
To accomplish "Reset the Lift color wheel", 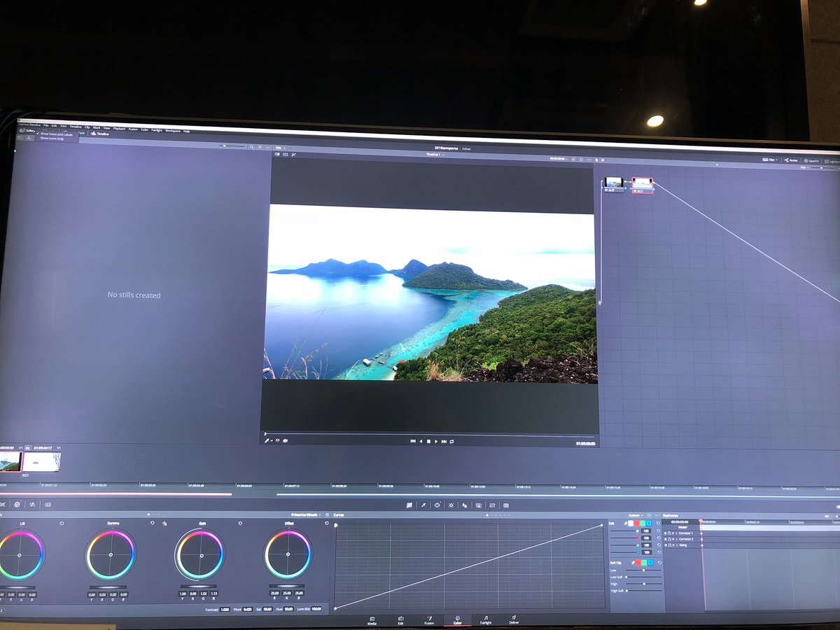I will (x=62, y=523).
